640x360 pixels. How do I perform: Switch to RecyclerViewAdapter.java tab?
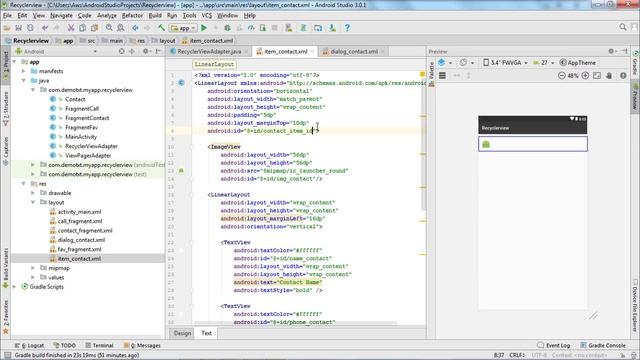pos(209,51)
